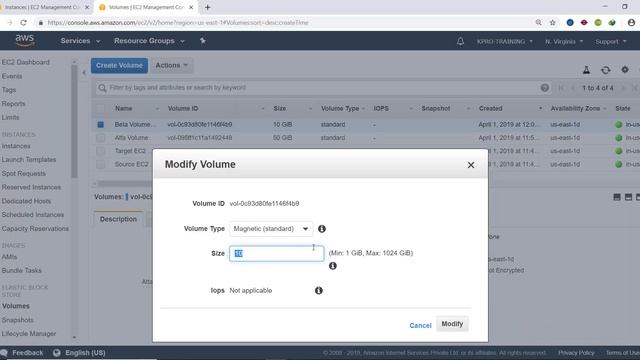
Task: Open search filter help icon
Action: (544, 88)
